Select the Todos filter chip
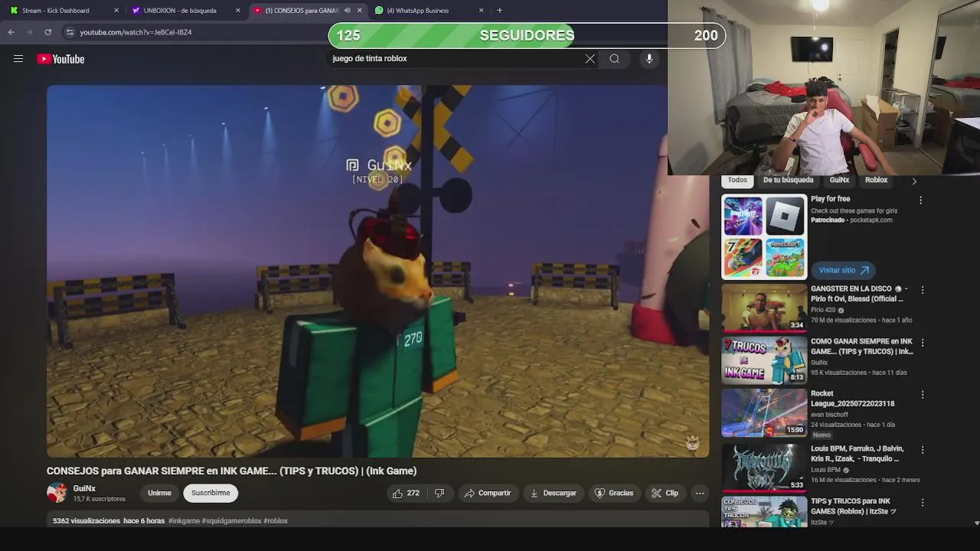Viewport: 980px width, 551px height. click(737, 181)
